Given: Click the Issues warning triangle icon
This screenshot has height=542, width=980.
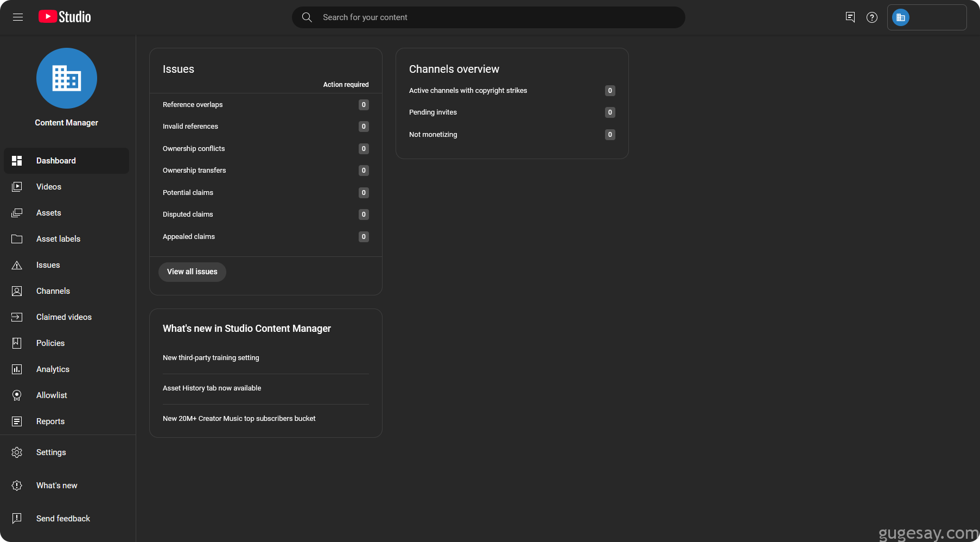Looking at the screenshot, I should click(17, 265).
